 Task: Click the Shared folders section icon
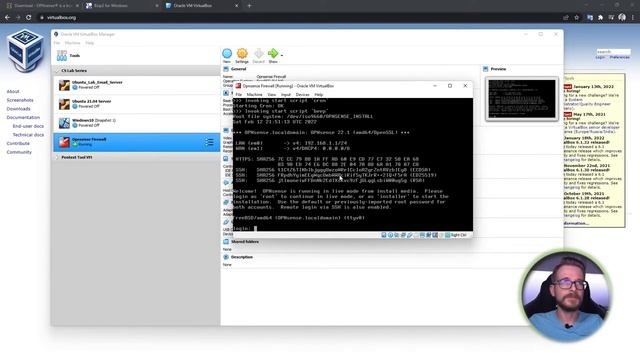(x=226, y=242)
